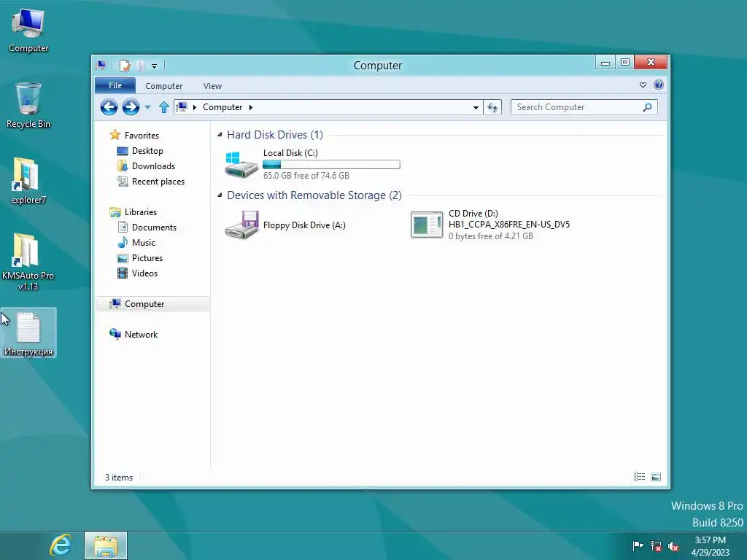Screen dimensions: 747x560
Task: Click File Explorer taskbar button
Action: 106,545
